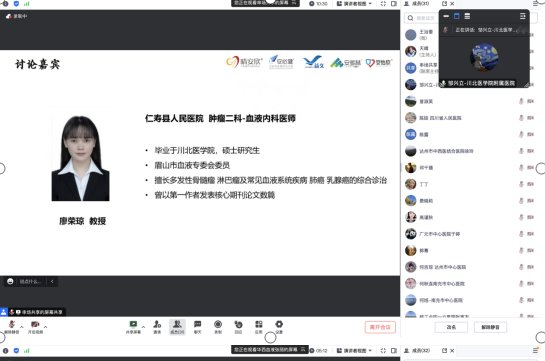Open video options arrow beside camera icon

tap(45, 327)
